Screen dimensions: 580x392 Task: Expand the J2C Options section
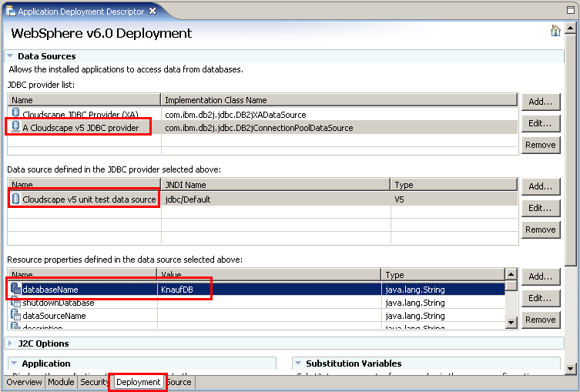coord(10,343)
